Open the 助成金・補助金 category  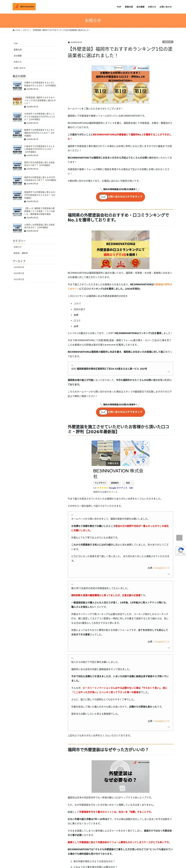[x=34, y=253]
